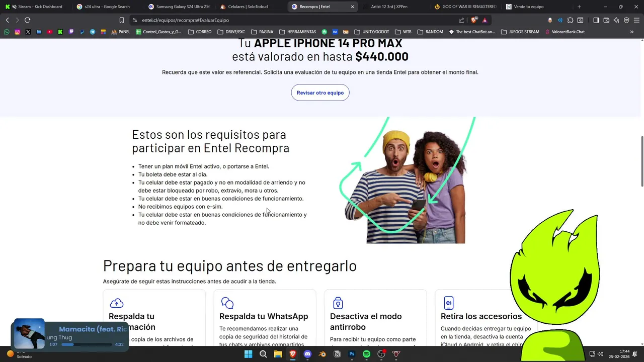Open File Explorer from the taskbar

point(278,354)
